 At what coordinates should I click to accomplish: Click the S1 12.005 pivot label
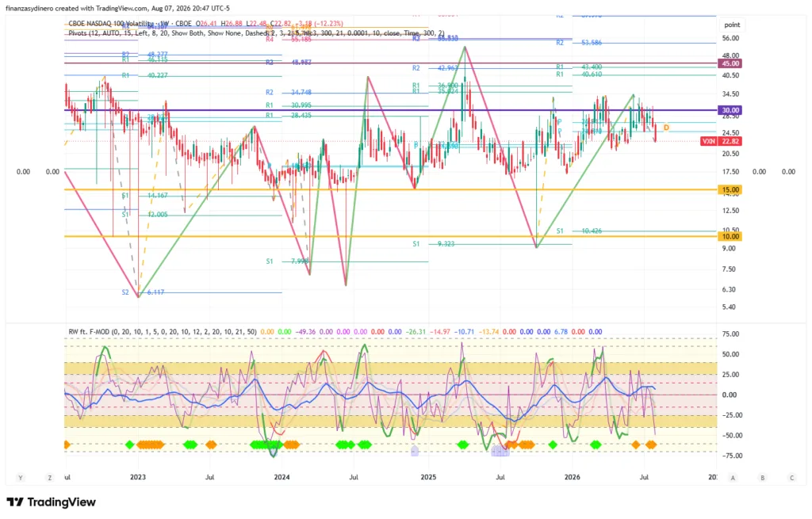click(145, 214)
